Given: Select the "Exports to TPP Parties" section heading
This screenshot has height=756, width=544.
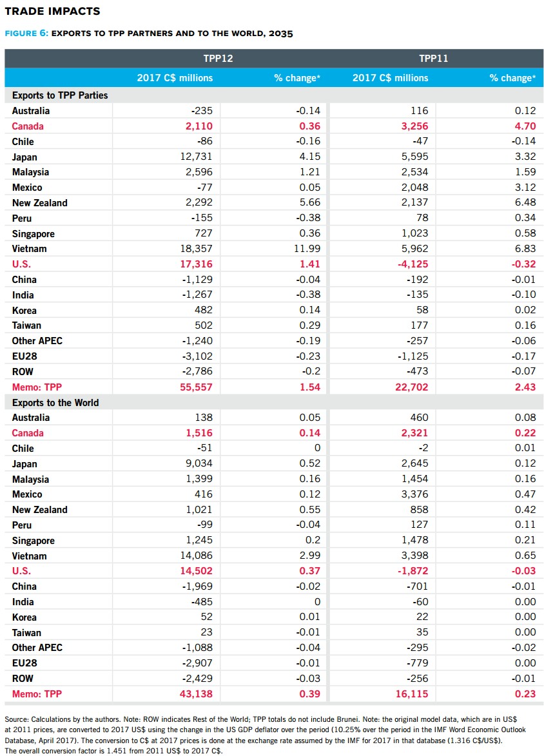Looking at the screenshot, I should 60,95.
